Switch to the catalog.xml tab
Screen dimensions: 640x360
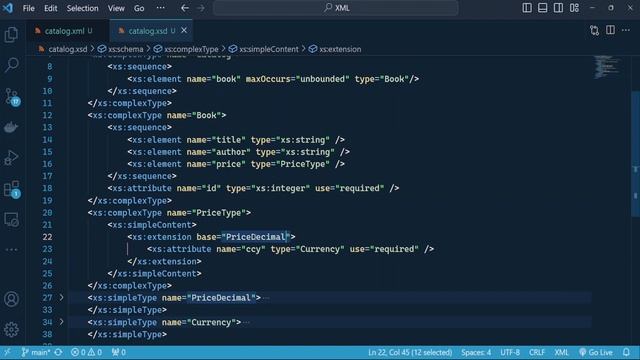pyautogui.click(x=64, y=31)
